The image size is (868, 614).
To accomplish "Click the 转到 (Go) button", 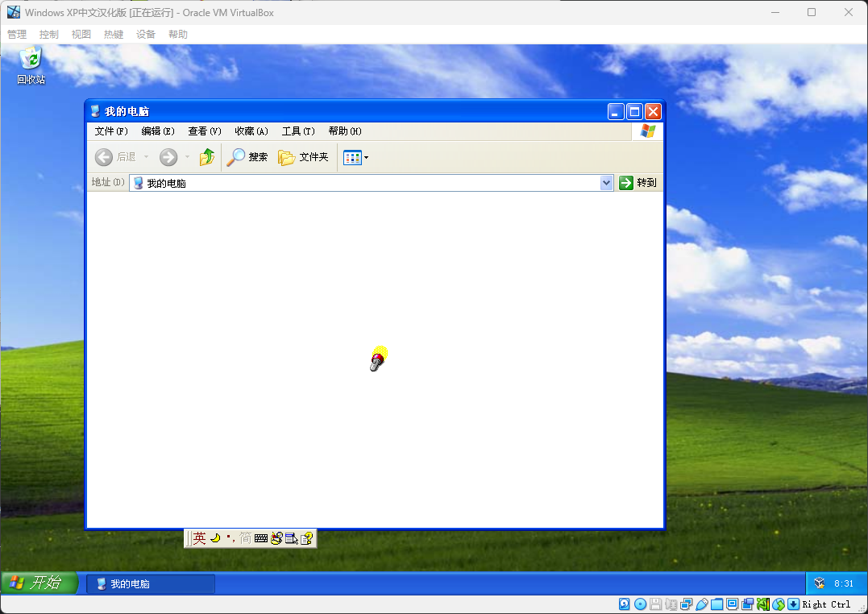I will tap(638, 183).
